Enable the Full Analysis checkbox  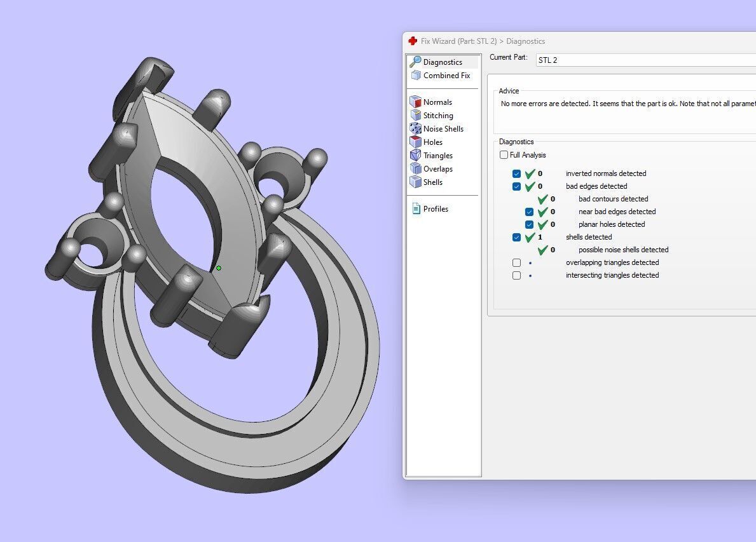tap(504, 154)
